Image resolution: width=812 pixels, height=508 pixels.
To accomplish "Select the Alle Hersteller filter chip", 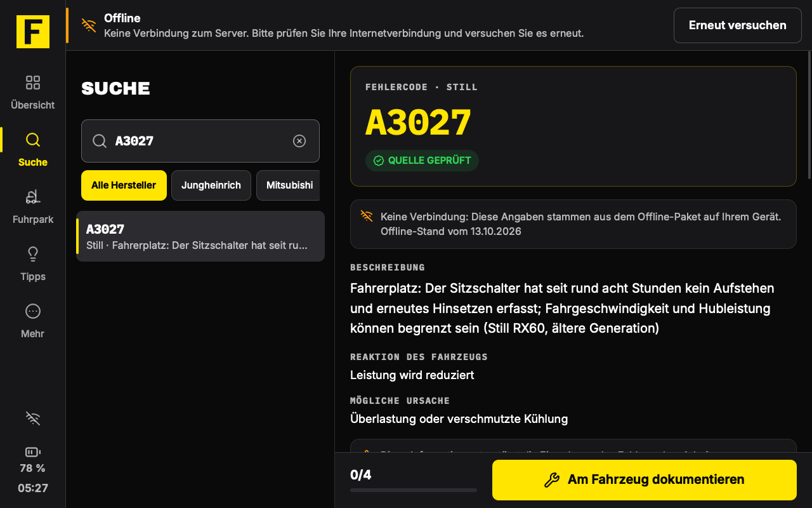I will coord(124,185).
